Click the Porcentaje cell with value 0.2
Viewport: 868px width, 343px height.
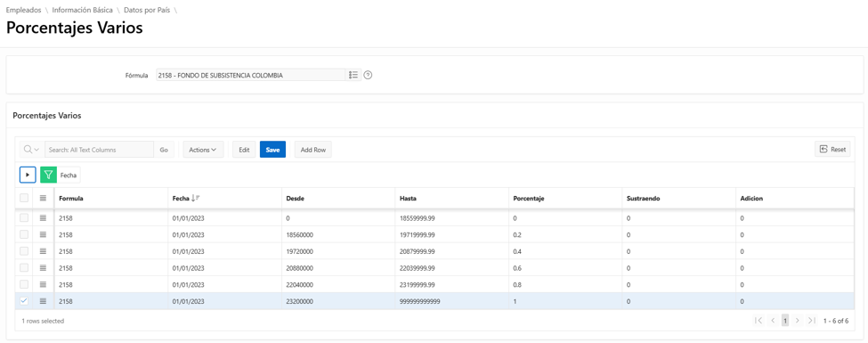click(565, 234)
